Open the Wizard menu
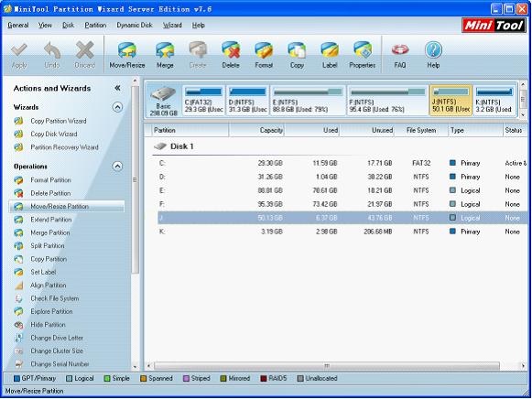 pos(172,25)
